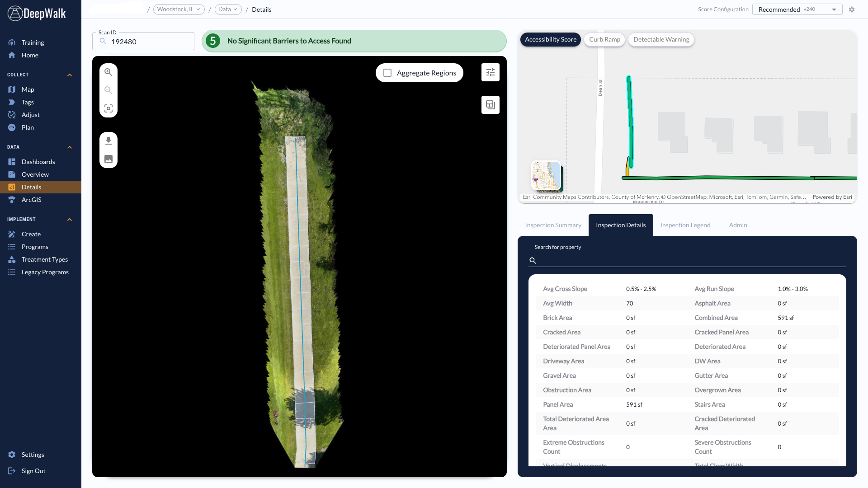Image resolution: width=868 pixels, height=488 pixels.
Task: Click the Severe Obstructions Count label
Action: coord(723,447)
